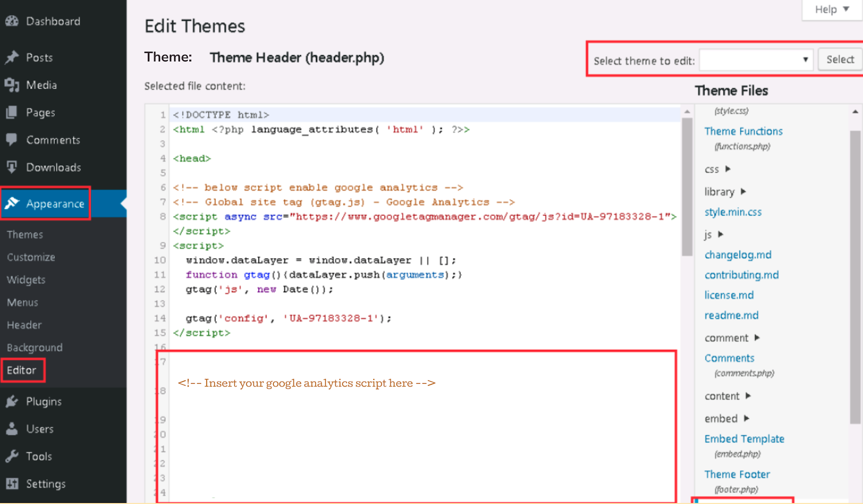Viewport: 863px width, 504px height.
Task: Open the Downloads menu
Action: pos(54,167)
